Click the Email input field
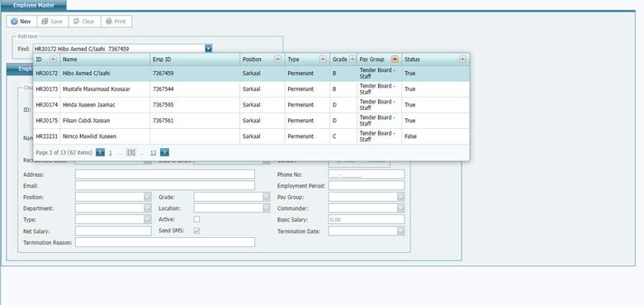The height and width of the screenshot is (305, 644). pyautogui.click(x=165, y=186)
